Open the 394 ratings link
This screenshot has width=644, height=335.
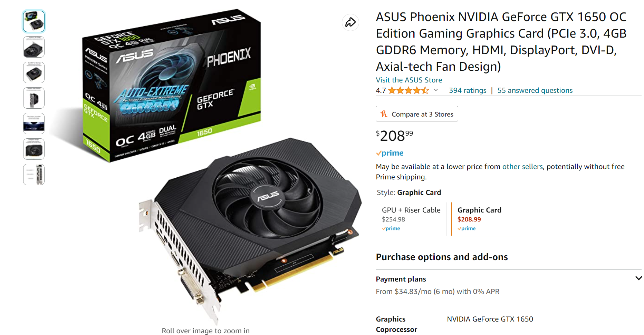pos(468,90)
